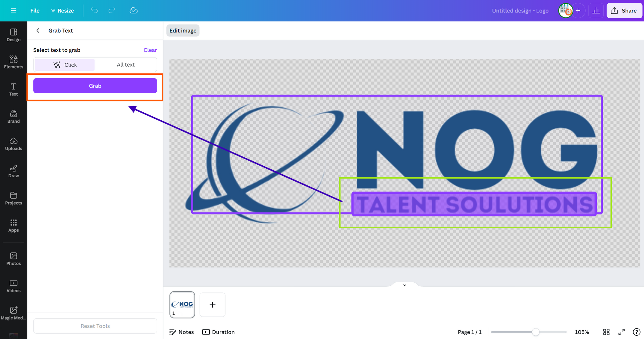
Task: Open the analytics chart icon
Action: [596, 11]
